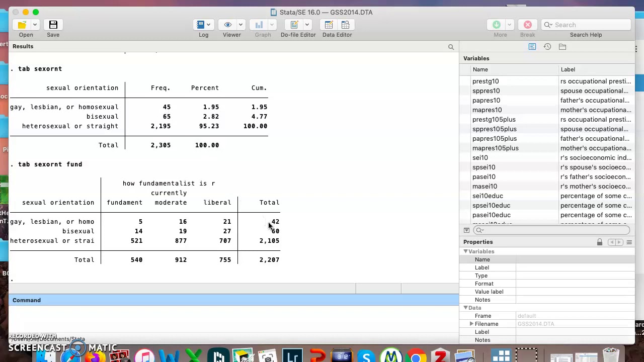Show the folder browser pane icon
The width and height of the screenshot is (644, 362).
tap(562, 47)
